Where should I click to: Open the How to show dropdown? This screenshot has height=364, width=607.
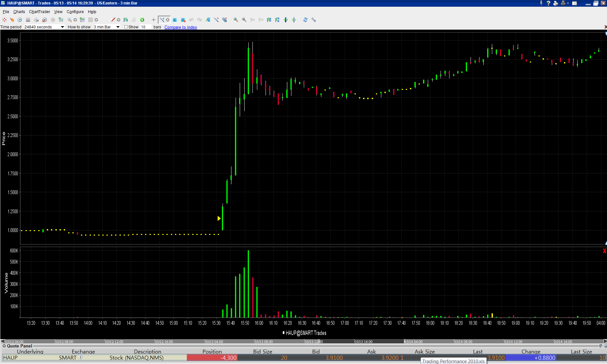tap(118, 27)
